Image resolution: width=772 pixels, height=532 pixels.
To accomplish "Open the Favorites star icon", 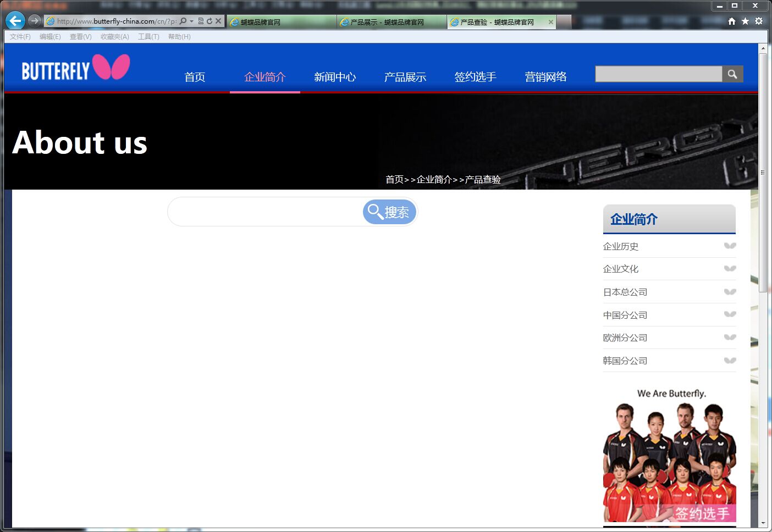I will click(x=745, y=21).
